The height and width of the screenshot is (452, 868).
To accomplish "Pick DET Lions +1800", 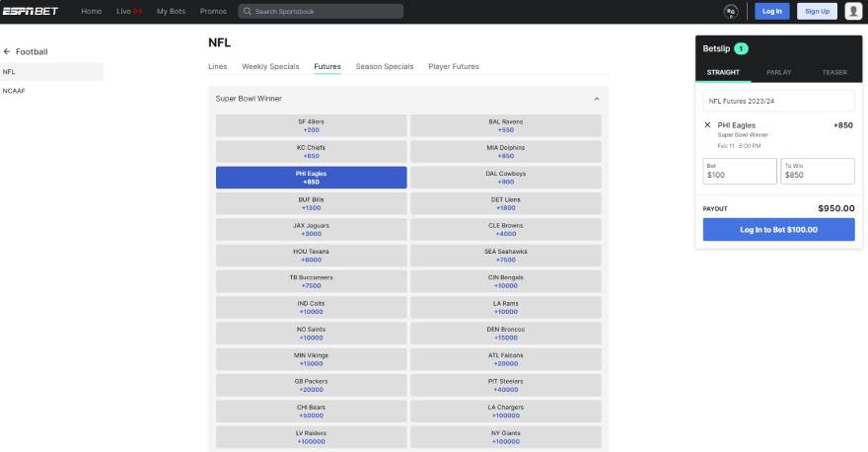I will pos(505,203).
